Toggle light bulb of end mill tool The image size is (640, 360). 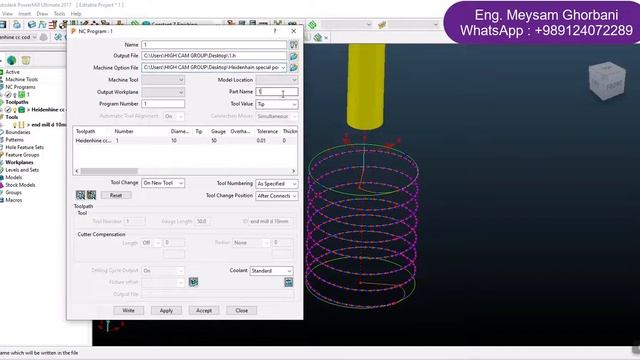(15, 125)
